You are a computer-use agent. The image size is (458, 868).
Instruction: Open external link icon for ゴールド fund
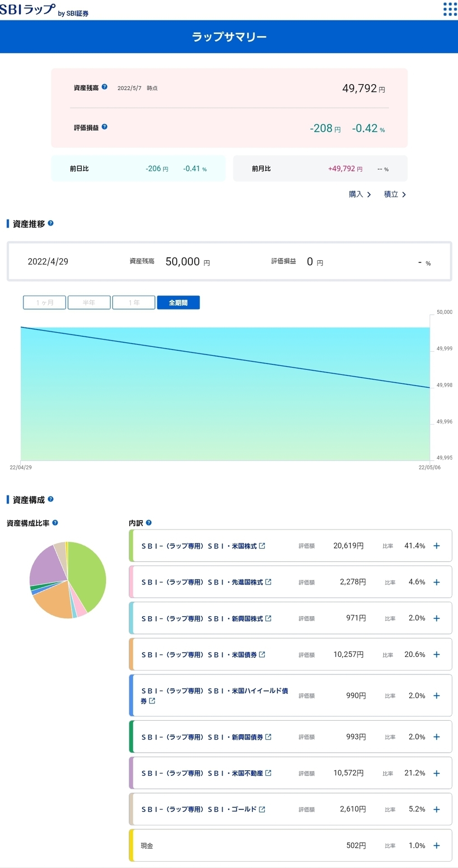tap(262, 809)
